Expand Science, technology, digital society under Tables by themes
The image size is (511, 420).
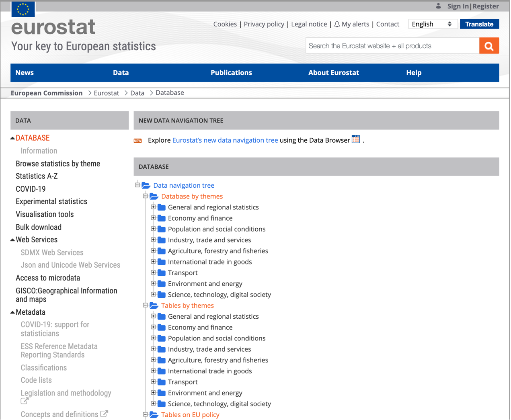[x=153, y=403]
